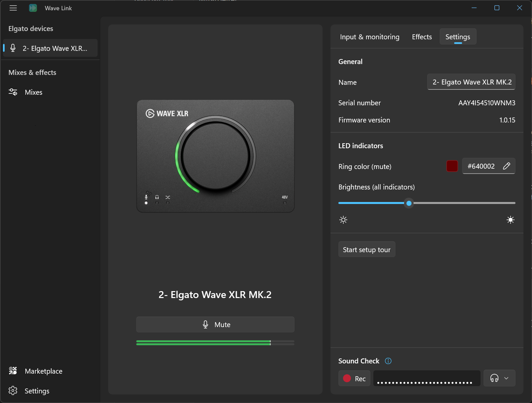Click the Wave Link app logo icon
This screenshot has width=532, height=403.
(33, 8)
